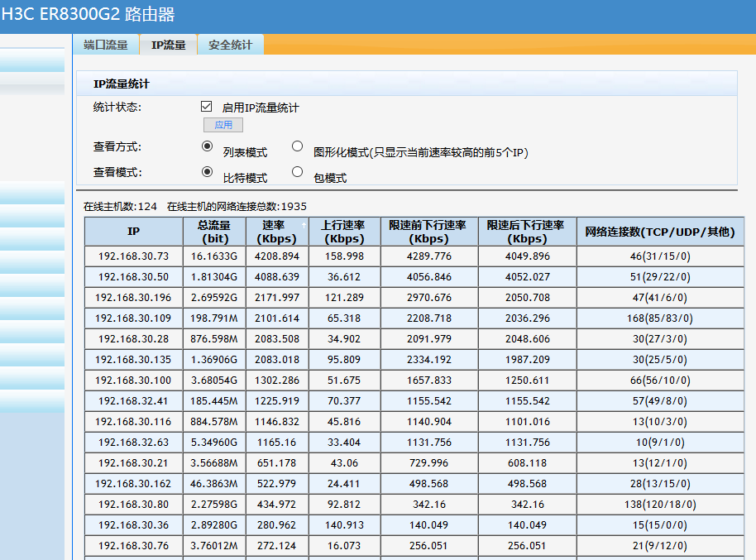756x560 pixels.
Task: Click 限速前下行速率 column header
Action: pos(428,232)
